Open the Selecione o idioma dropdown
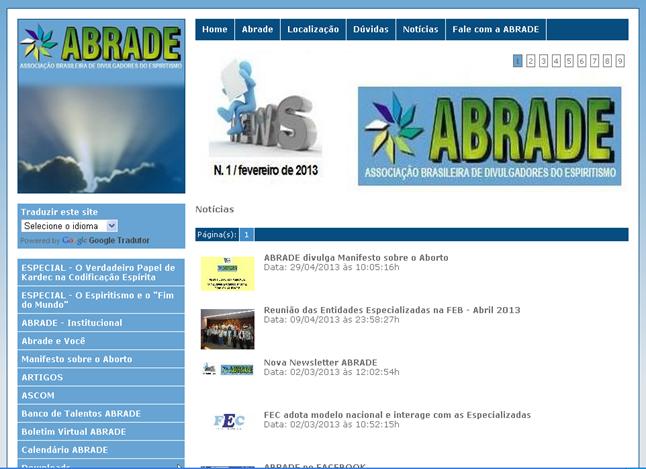646x469 pixels. (x=70, y=226)
